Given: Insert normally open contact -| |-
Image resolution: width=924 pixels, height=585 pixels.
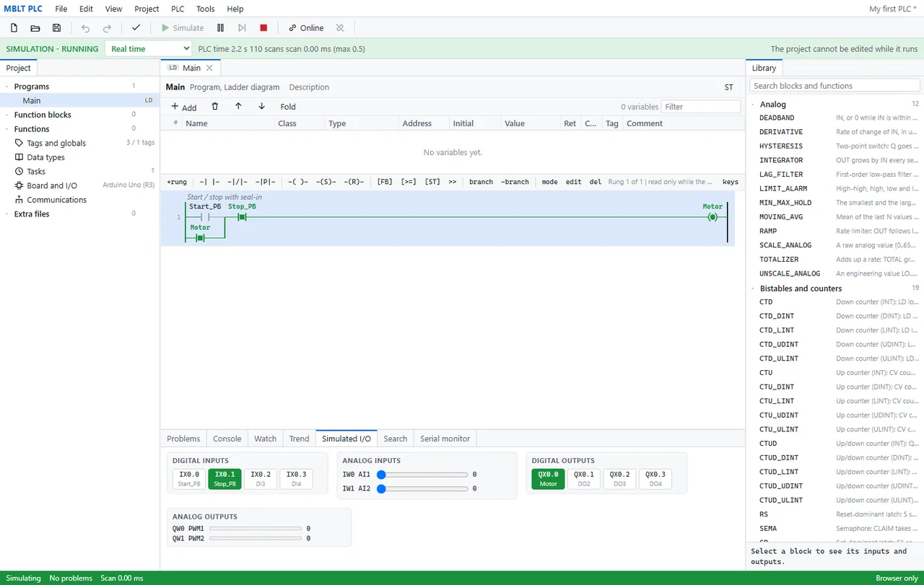Looking at the screenshot, I should pyautogui.click(x=209, y=182).
